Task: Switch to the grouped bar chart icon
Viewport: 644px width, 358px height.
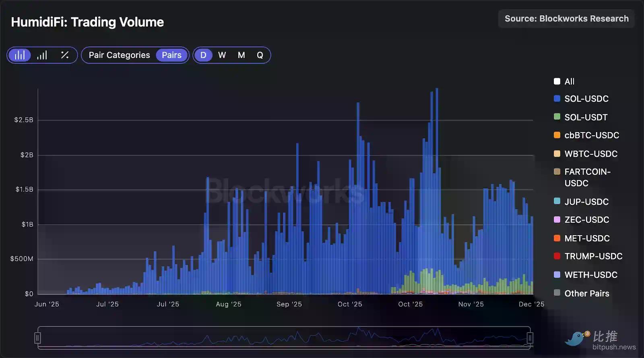Action: coord(42,55)
